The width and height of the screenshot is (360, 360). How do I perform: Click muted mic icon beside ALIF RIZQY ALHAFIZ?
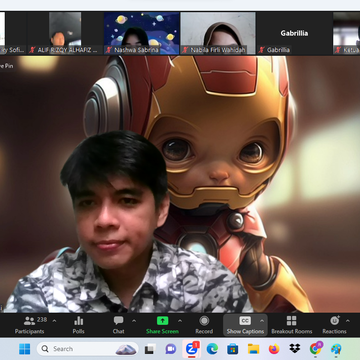point(32,50)
